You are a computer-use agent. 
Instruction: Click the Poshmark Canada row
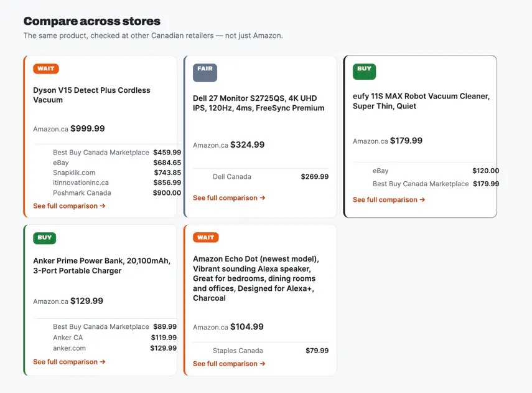point(117,193)
